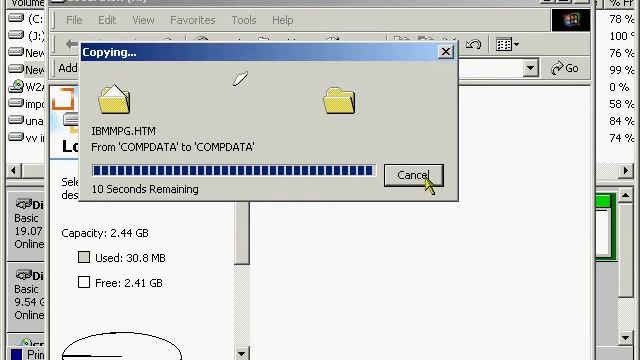Open the View menu
This screenshot has width=640, height=360.
[143, 20]
